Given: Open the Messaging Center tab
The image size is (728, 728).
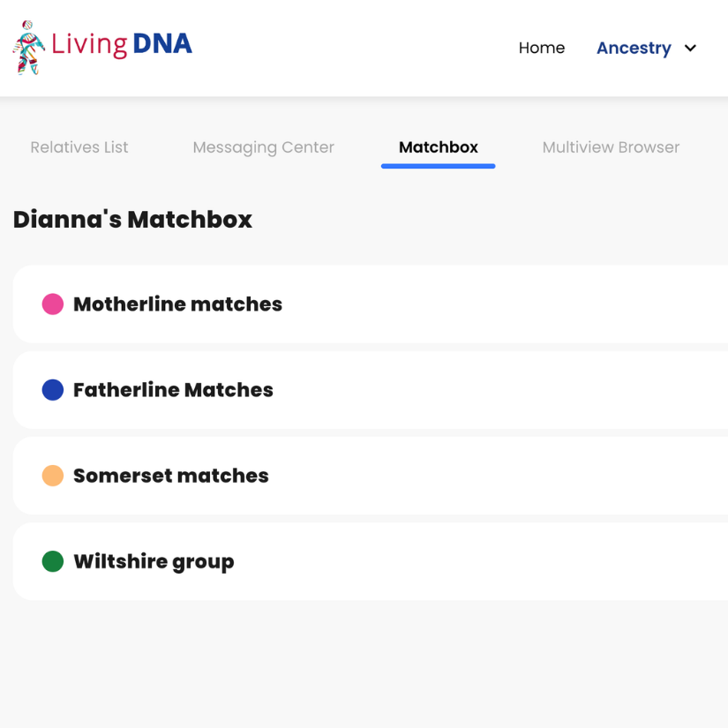Looking at the screenshot, I should pyautogui.click(x=263, y=147).
